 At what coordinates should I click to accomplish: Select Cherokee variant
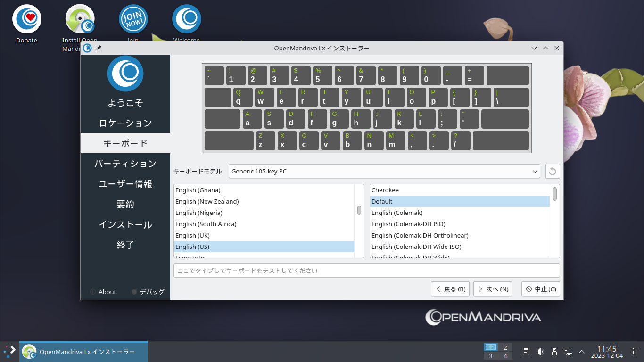click(460, 190)
